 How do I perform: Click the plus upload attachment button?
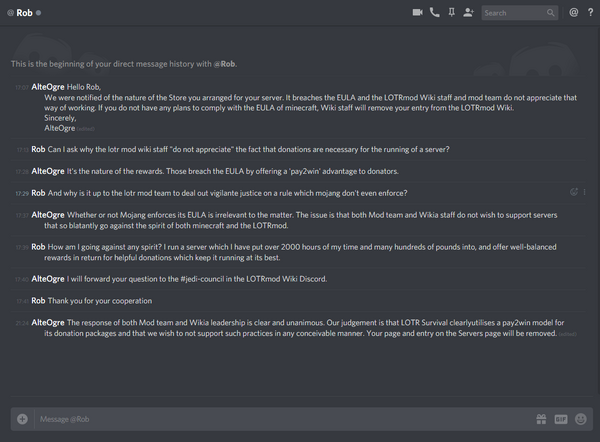click(x=22, y=419)
